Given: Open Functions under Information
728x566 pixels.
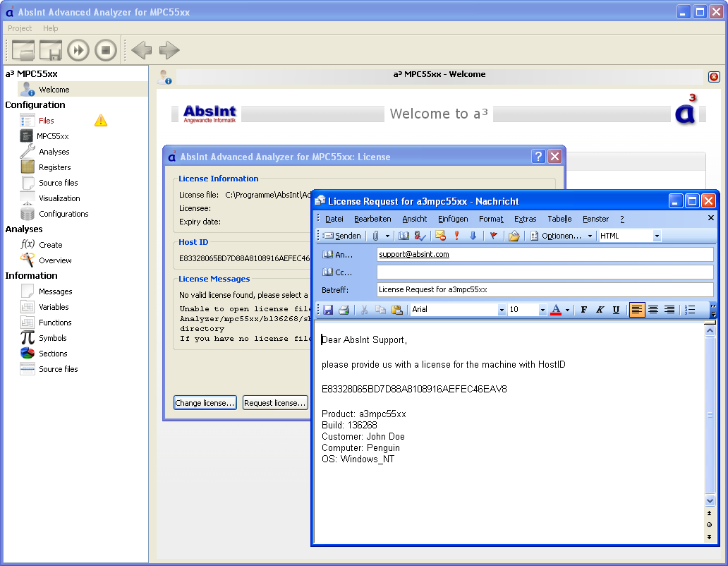Looking at the screenshot, I should click(55, 323).
